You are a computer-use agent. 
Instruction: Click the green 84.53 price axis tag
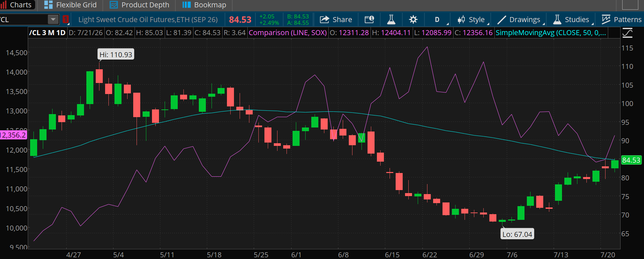click(631, 160)
